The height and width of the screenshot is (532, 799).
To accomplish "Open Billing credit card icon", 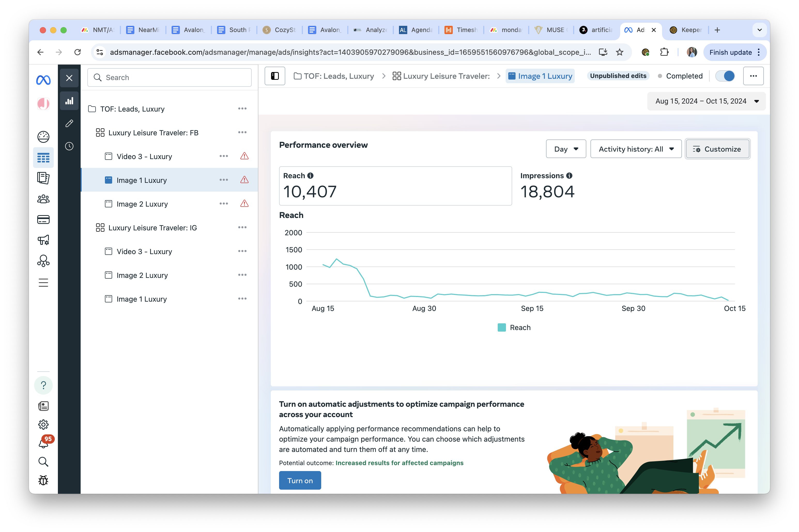I will click(43, 220).
